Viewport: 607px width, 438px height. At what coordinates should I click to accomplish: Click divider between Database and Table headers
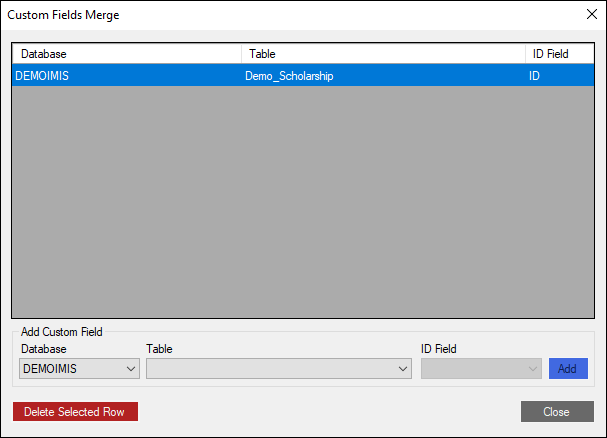coord(241,54)
